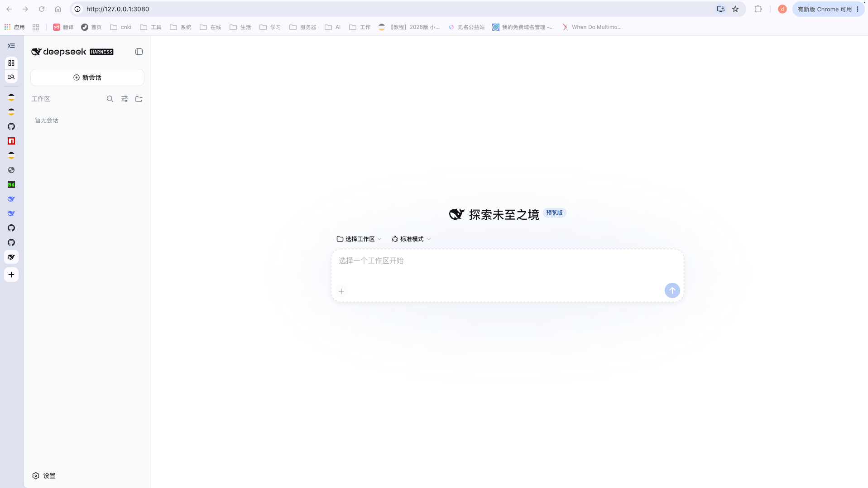Open the Chrome profile avatar
Image resolution: width=868 pixels, height=488 pixels.
[782, 9]
